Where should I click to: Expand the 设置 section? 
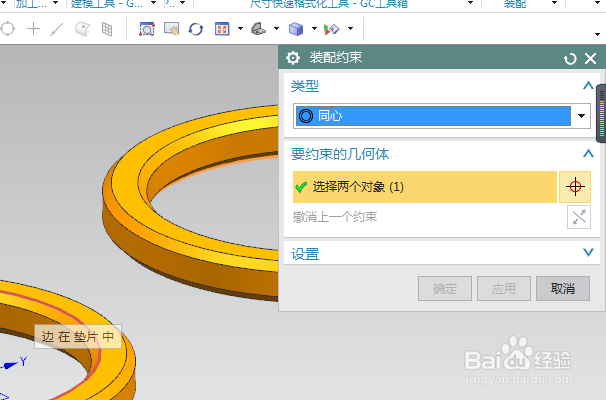click(588, 253)
